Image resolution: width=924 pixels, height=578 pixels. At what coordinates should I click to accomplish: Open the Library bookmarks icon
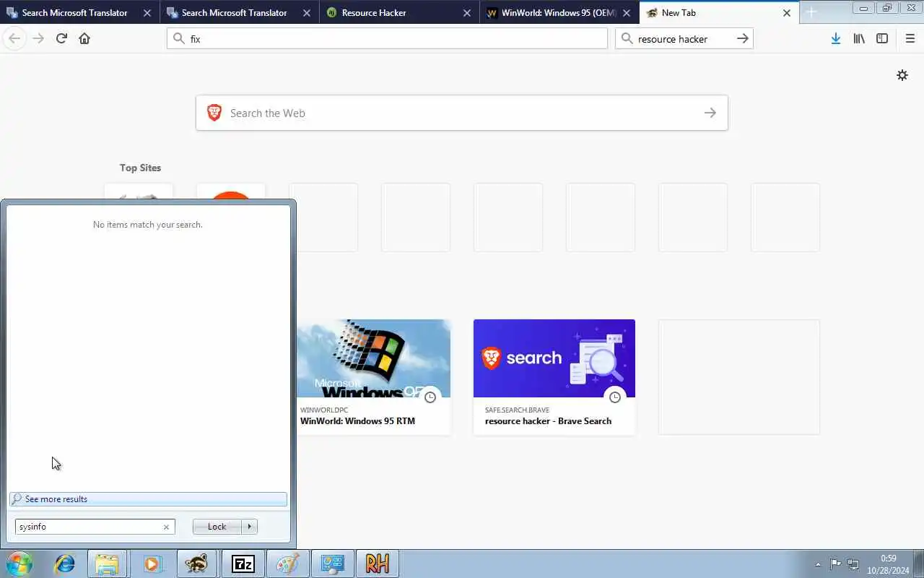pos(859,39)
